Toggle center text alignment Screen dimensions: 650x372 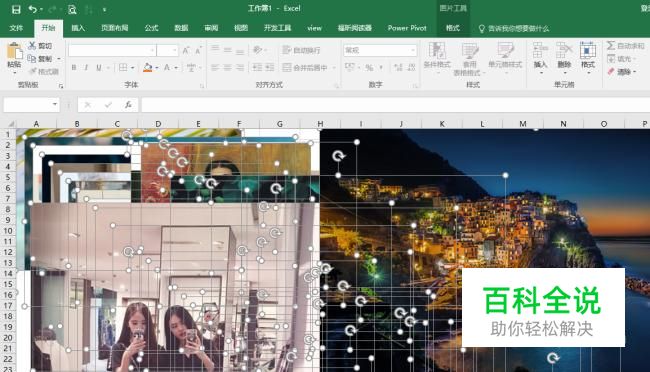point(228,67)
